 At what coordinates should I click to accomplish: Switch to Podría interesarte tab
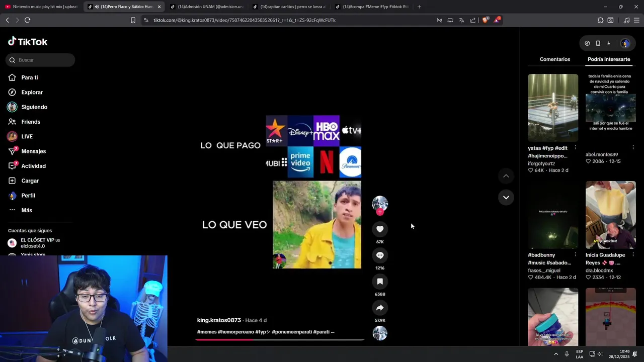point(609,59)
